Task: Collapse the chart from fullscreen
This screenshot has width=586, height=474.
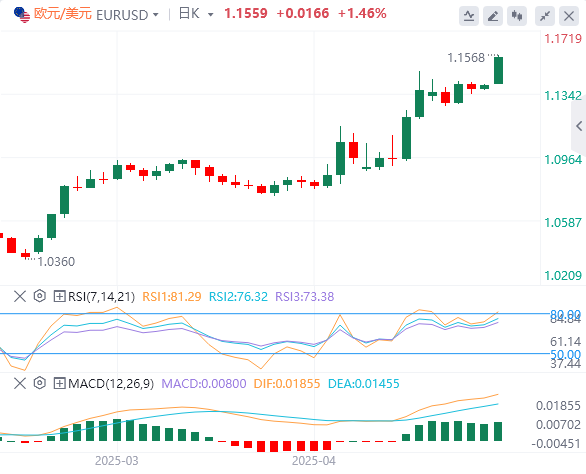Action: [545, 16]
